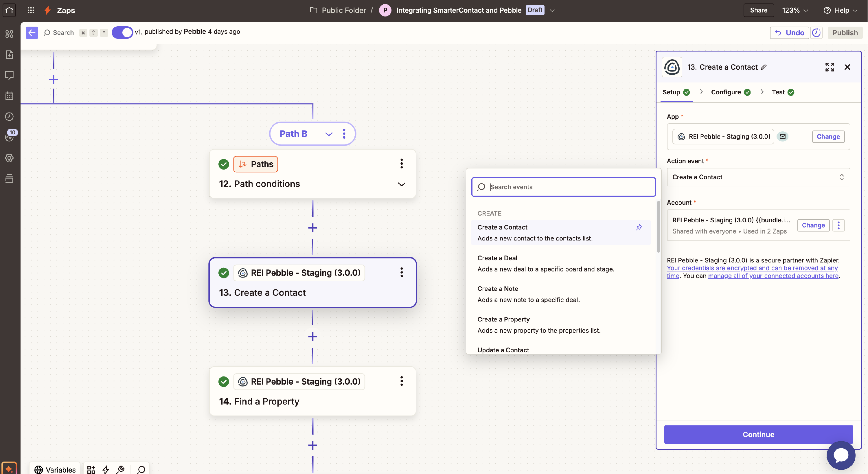Image resolution: width=868 pixels, height=474 pixels.
Task: Expand the Path conditions step chevron
Action: (x=401, y=184)
